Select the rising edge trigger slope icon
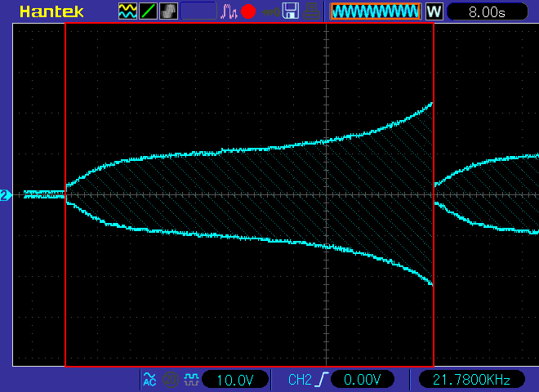This screenshot has height=392, width=539. pyautogui.click(x=322, y=380)
